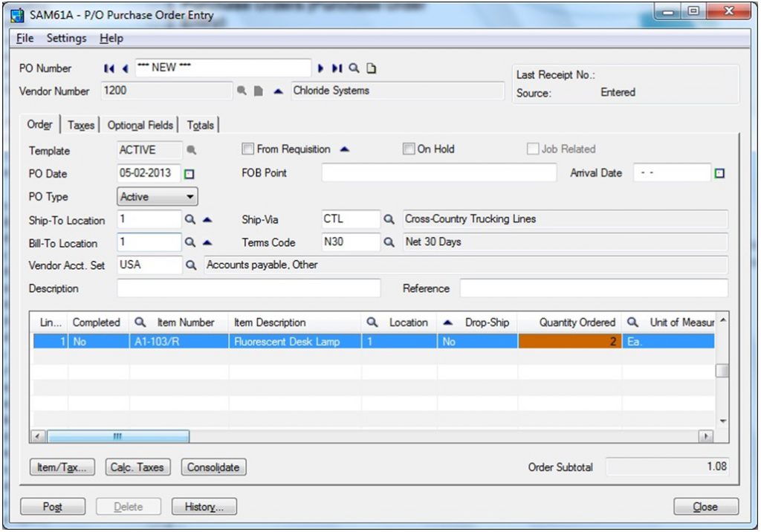Click the Ship-Via Finder magnifier
The height and width of the screenshot is (532, 761).
click(x=389, y=219)
